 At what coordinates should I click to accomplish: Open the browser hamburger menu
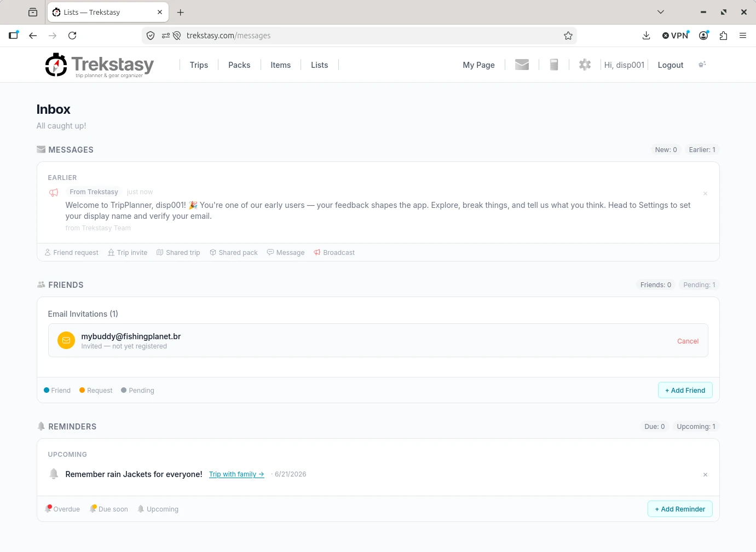click(743, 36)
